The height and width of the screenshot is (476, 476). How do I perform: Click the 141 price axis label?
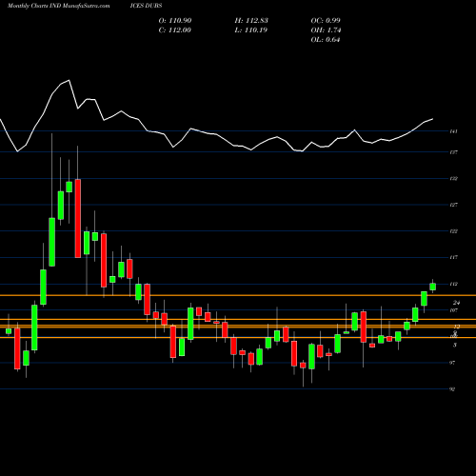(x=453, y=131)
